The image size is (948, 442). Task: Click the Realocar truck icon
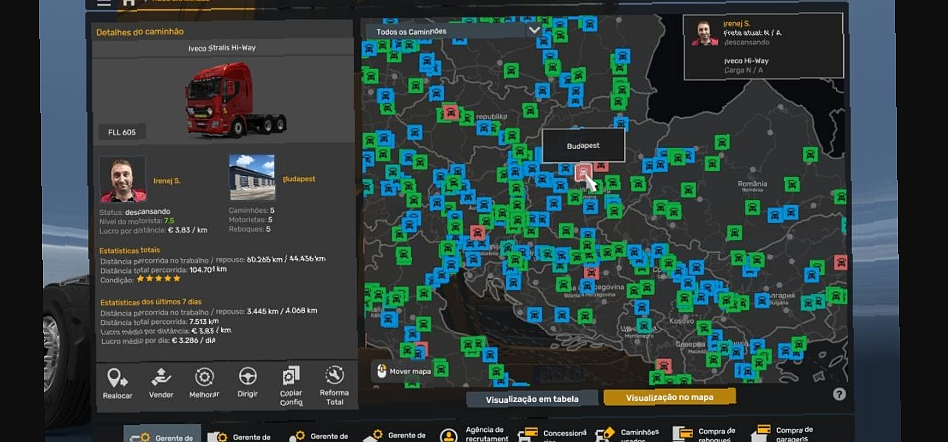click(117, 378)
